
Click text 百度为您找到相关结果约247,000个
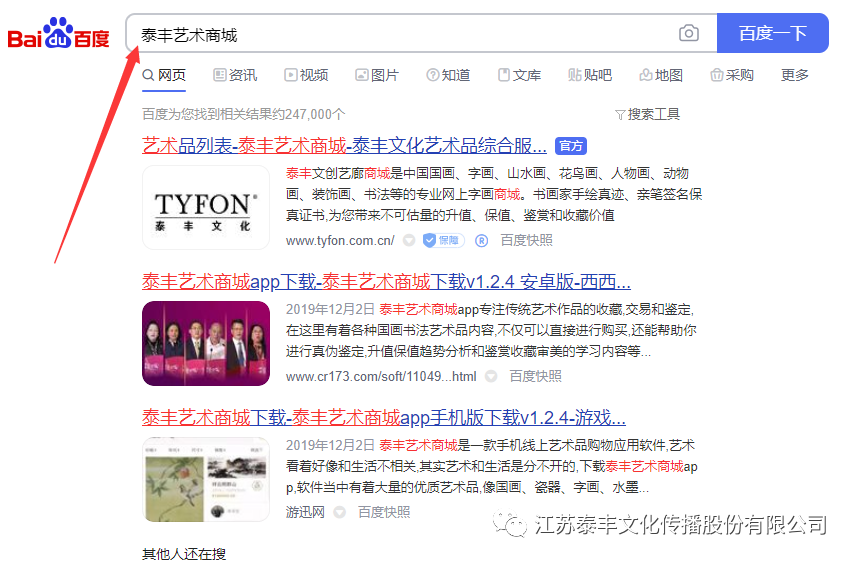click(x=244, y=114)
